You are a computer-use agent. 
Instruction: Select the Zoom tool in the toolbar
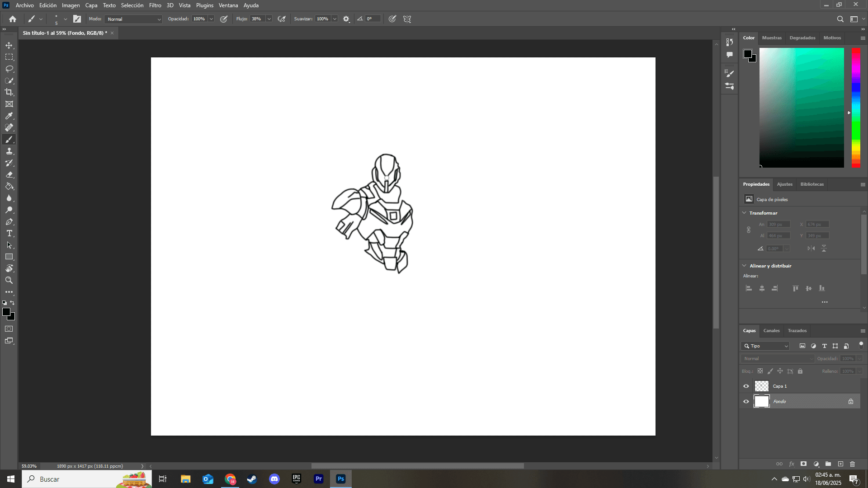(x=9, y=280)
